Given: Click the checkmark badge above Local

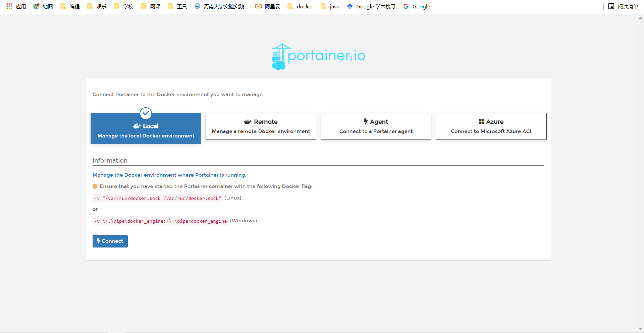Looking at the screenshot, I should (146, 113).
